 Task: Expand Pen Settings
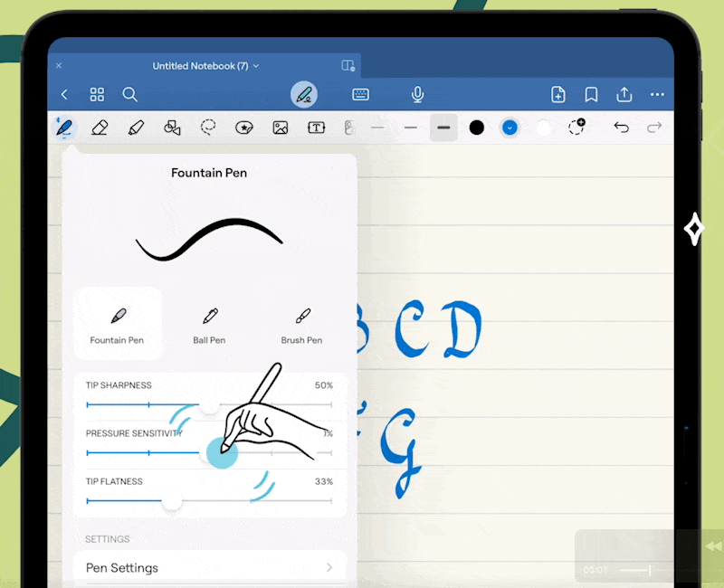pyautogui.click(x=209, y=567)
